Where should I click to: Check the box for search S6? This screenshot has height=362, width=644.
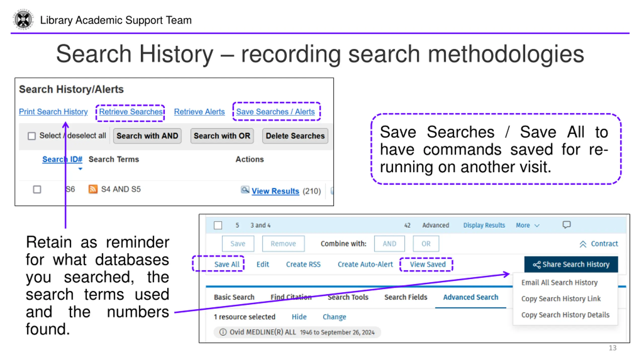point(37,189)
